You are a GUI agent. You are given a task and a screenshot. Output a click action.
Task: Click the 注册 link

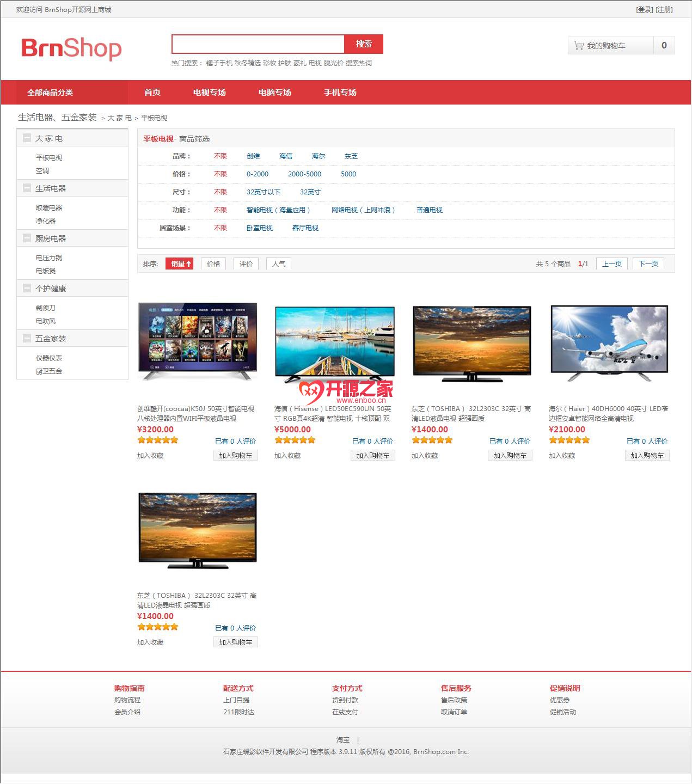pyautogui.click(x=664, y=10)
